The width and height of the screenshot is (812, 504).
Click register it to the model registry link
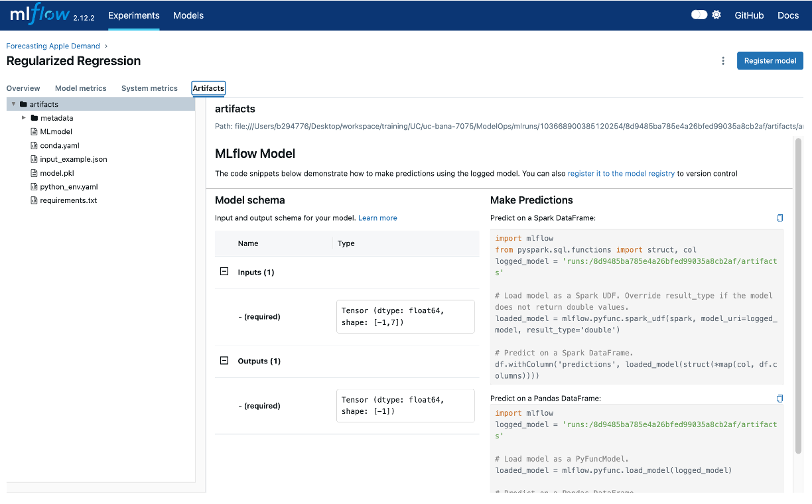[x=621, y=174]
